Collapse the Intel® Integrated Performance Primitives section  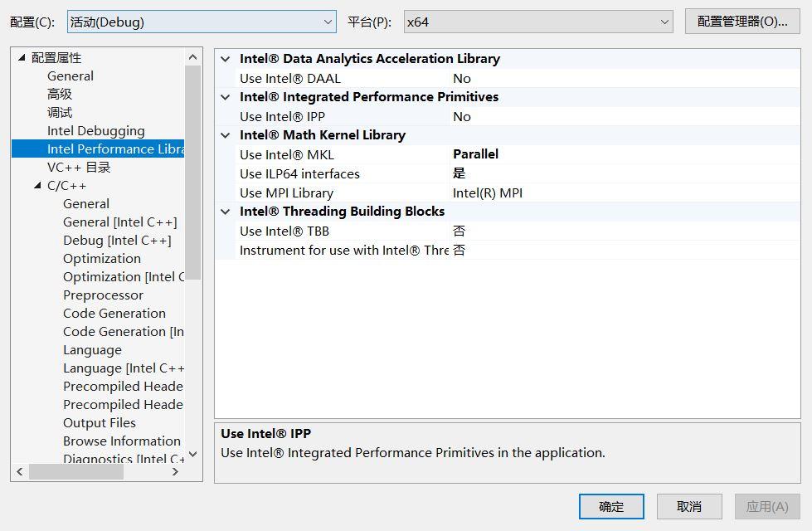coord(225,96)
